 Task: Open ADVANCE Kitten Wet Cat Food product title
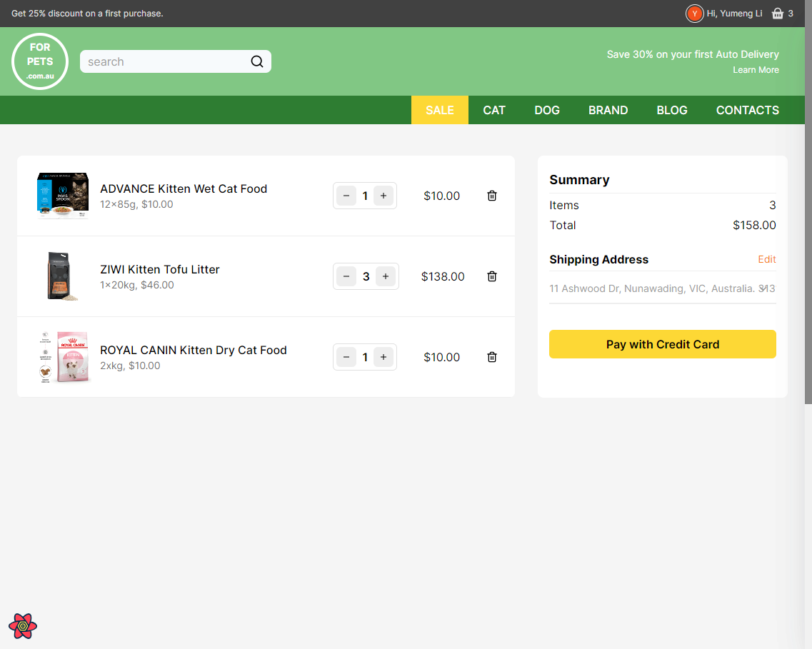click(184, 189)
